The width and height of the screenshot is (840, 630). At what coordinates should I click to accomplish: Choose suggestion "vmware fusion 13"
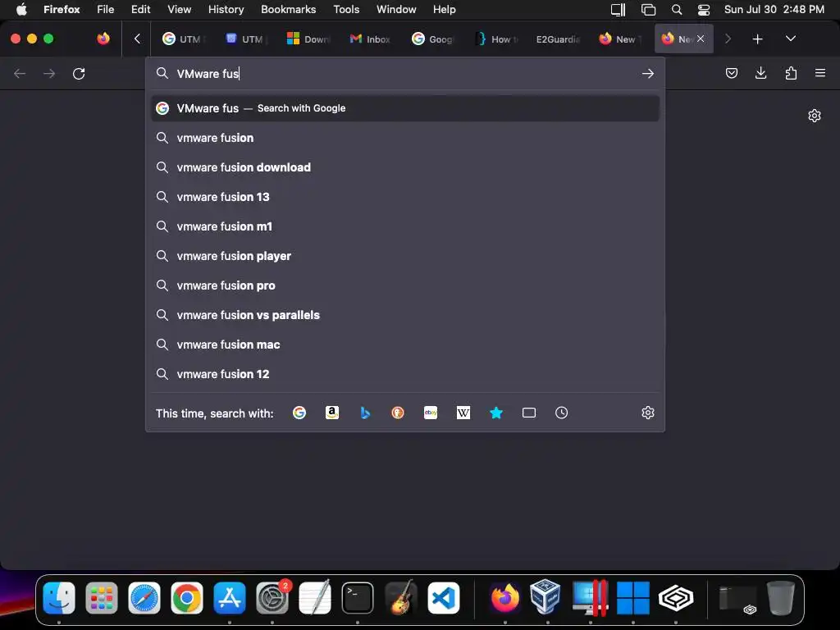point(405,197)
